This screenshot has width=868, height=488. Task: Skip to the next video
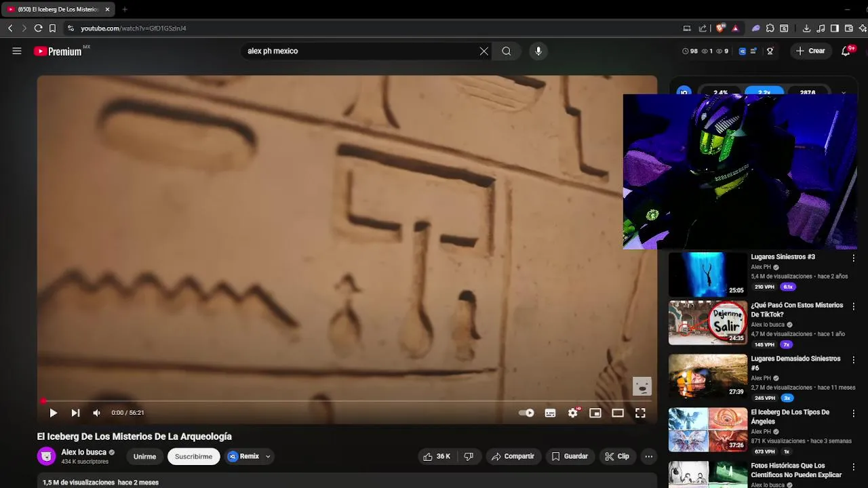point(75,413)
